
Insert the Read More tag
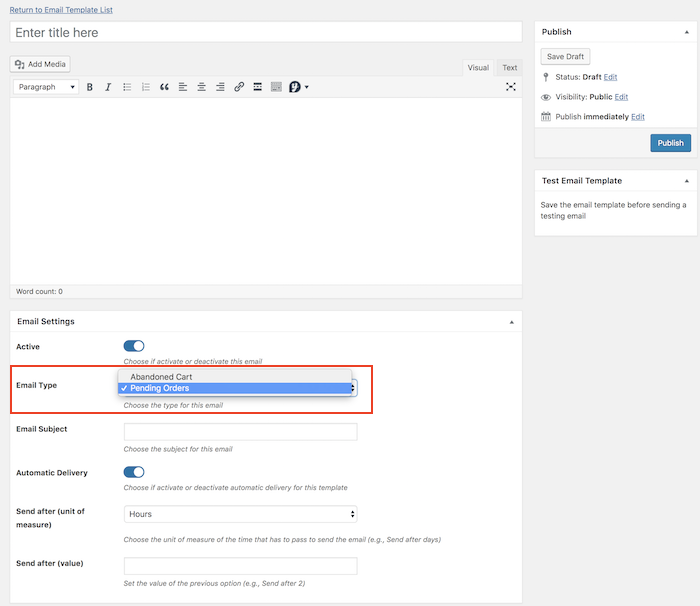tap(258, 87)
